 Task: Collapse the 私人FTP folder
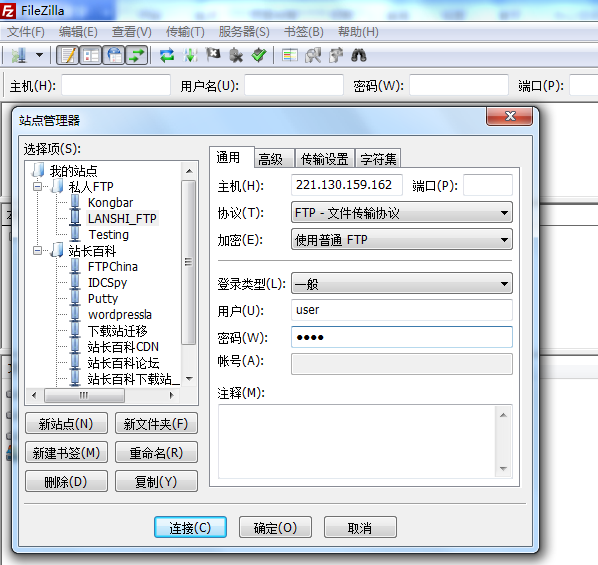(x=37, y=187)
